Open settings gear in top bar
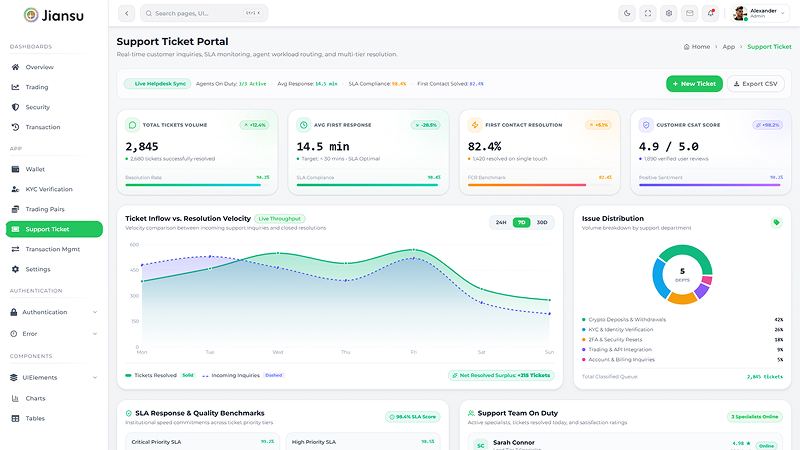The height and width of the screenshot is (450, 800). [669, 13]
